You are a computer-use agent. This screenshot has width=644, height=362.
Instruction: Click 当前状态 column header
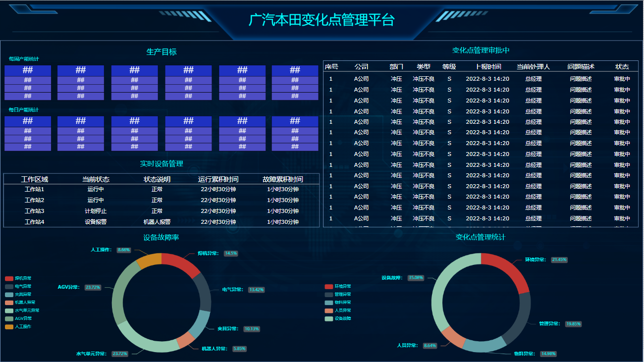tap(96, 179)
